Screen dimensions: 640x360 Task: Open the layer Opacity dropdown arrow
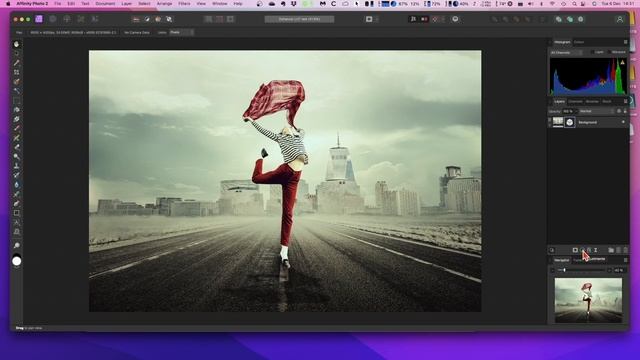coord(576,111)
